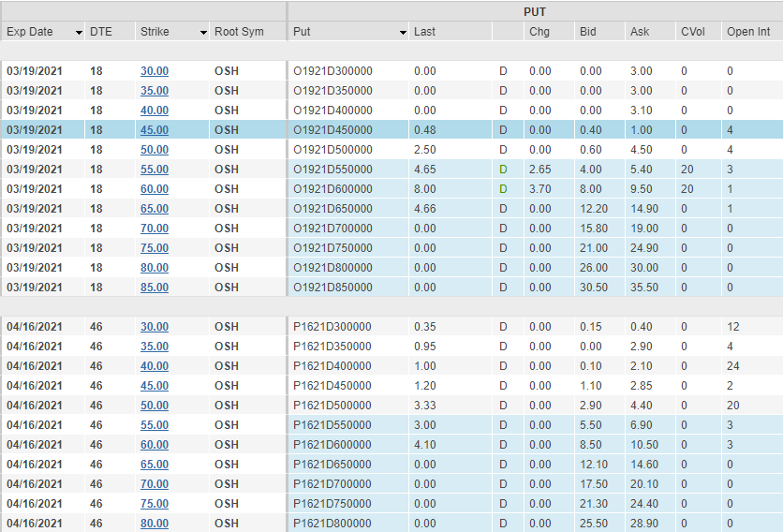Select put symbol P1621D700000
783x532 pixels.
click(x=332, y=484)
